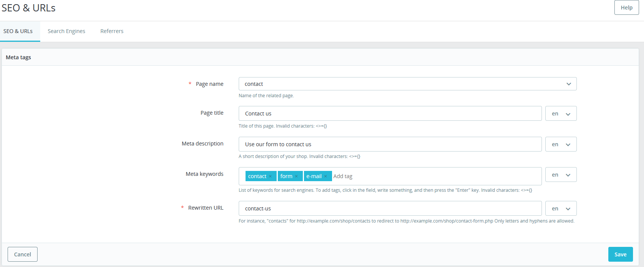This screenshot has width=644, height=267.
Task: Open the Page name dropdown
Action: click(x=408, y=84)
